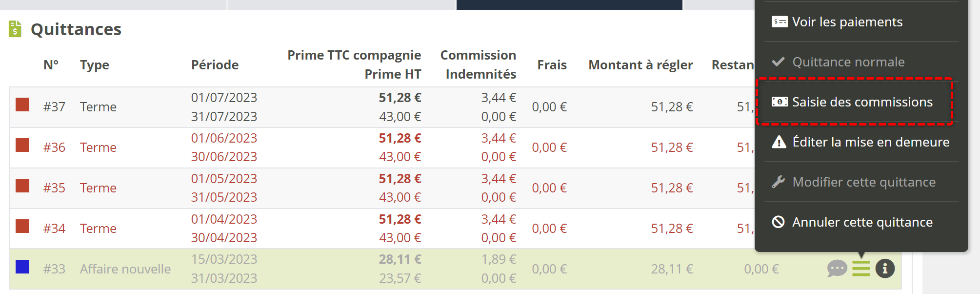The width and height of the screenshot is (980, 294).
Task: Open quittance #36 link
Action: coord(54,147)
